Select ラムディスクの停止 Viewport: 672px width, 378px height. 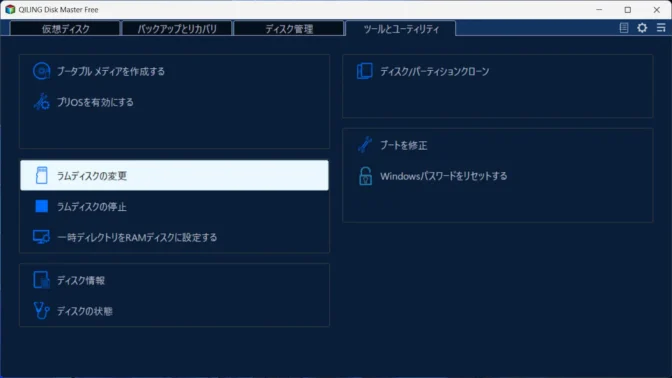(92, 207)
